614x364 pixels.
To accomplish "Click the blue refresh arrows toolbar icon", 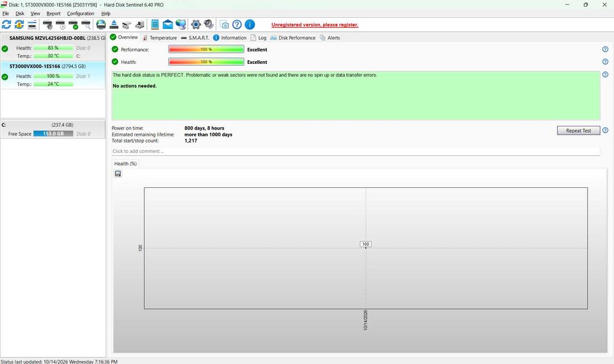I will pyautogui.click(x=6, y=25).
